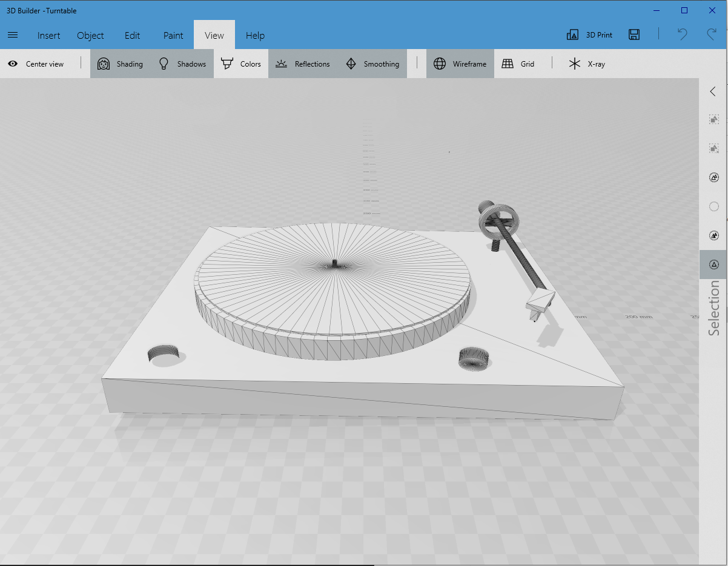Toggle Reflections view option

pos(302,64)
